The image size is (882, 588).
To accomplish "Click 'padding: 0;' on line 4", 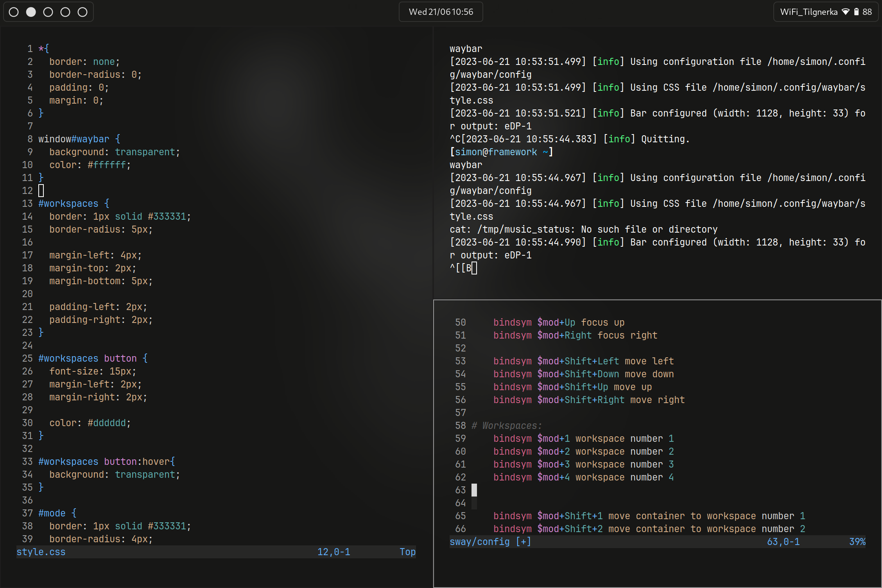I will click(x=79, y=88).
